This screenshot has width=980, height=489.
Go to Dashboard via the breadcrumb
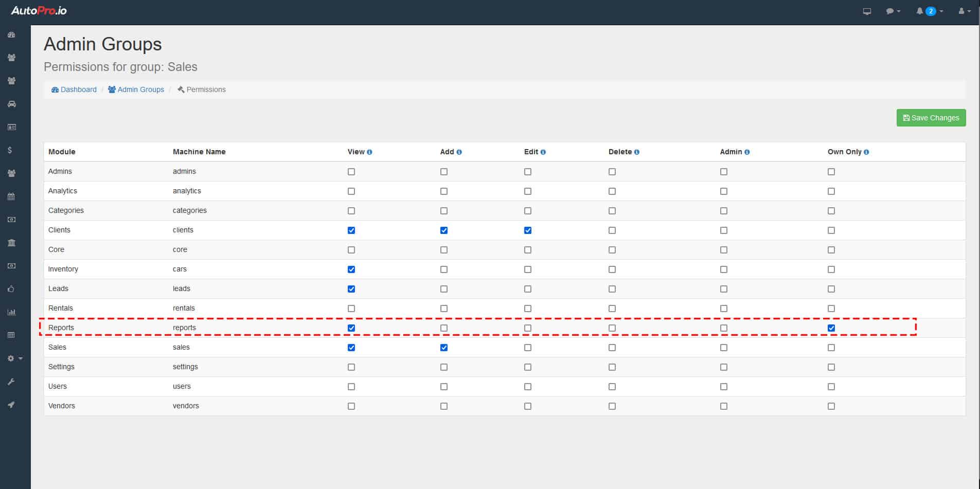(74, 89)
